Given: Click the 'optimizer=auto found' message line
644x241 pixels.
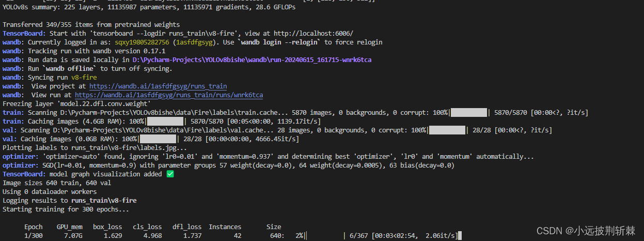Looking at the screenshot, I should (x=269, y=157).
